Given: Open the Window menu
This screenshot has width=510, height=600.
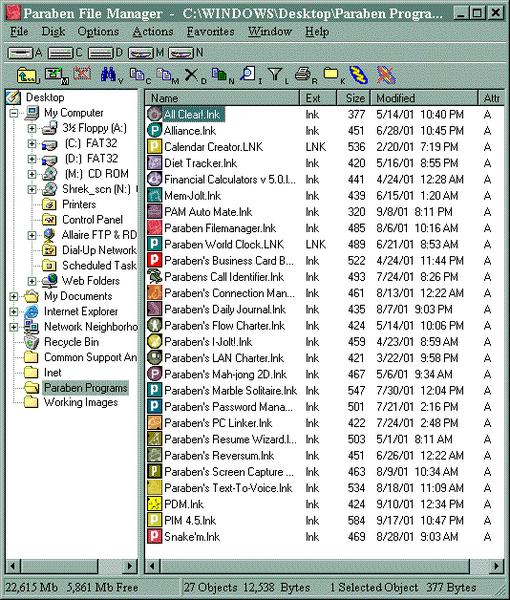Looking at the screenshot, I should (270, 31).
